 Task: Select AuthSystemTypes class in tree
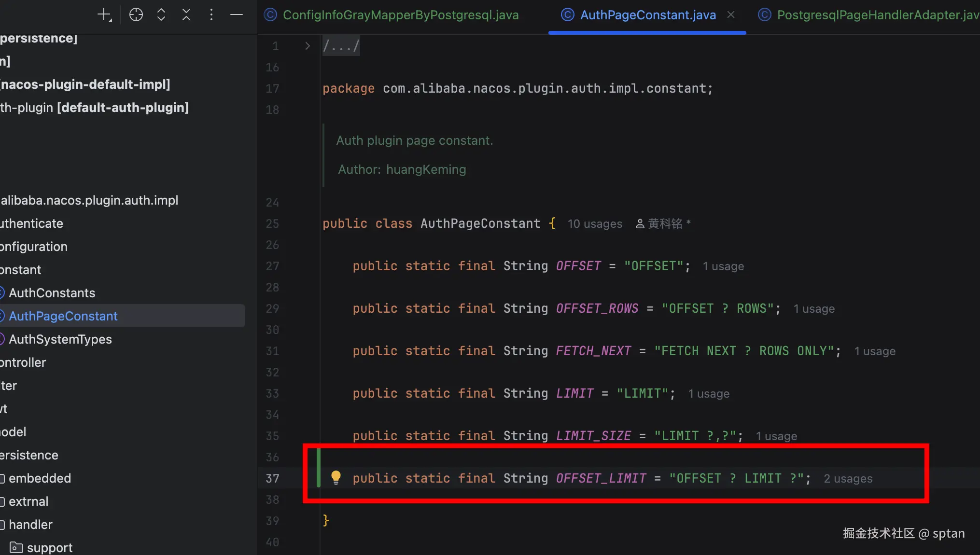coord(60,339)
